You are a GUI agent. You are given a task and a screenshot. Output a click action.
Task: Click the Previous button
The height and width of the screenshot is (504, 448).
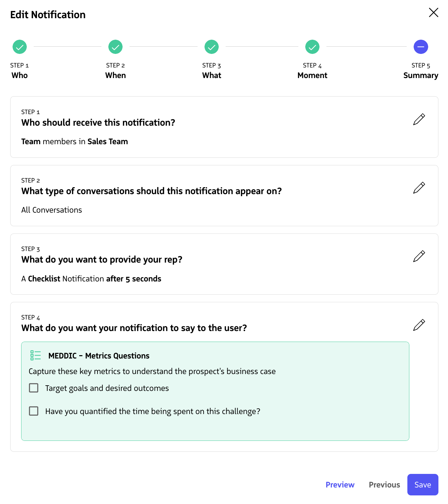pyautogui.click(x=384, y=484)
